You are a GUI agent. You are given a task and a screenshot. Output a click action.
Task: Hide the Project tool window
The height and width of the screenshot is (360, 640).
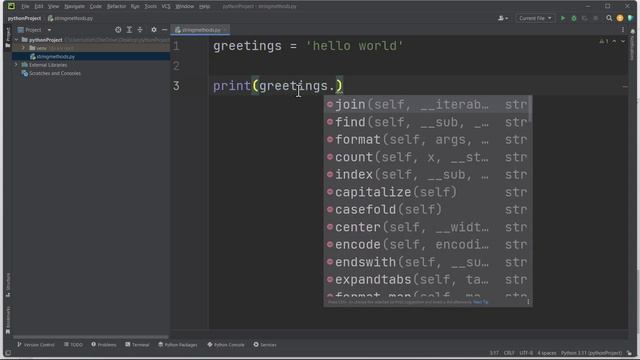pyautogui.click(x=164, y=30)
